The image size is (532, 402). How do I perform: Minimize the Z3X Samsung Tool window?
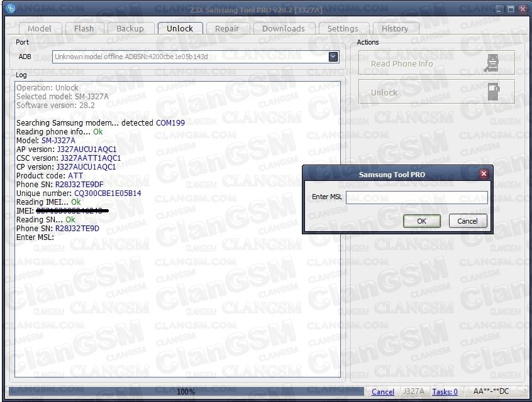[x=499, y=9]
